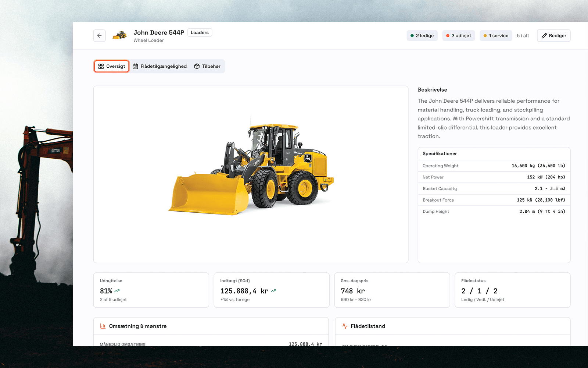This screenshot has width=588, height=368.
Task: Click the 2 ledige status badge
Action: pos(422,36)
